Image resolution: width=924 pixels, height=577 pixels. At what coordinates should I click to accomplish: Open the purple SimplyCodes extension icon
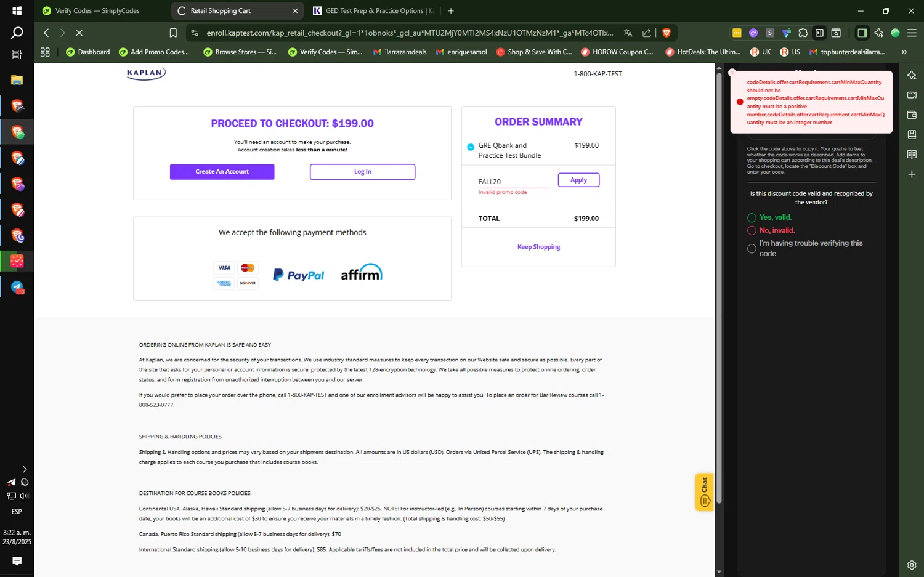pos(753,33)
